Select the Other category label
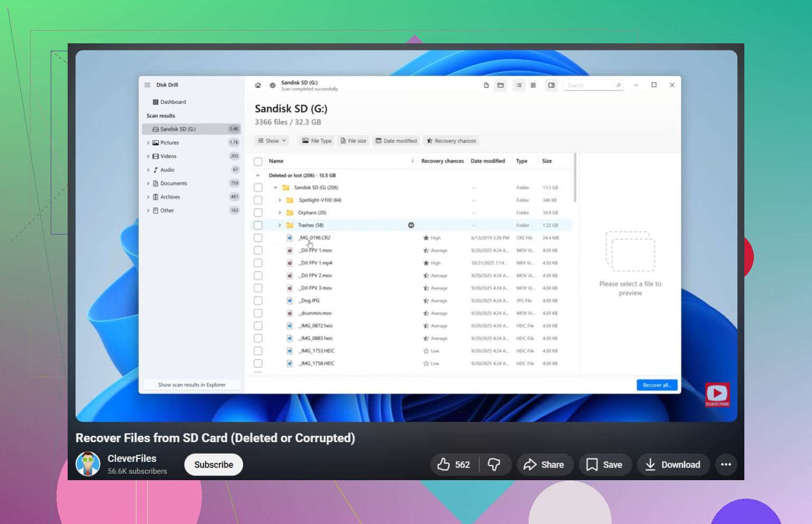 point(167,211)
